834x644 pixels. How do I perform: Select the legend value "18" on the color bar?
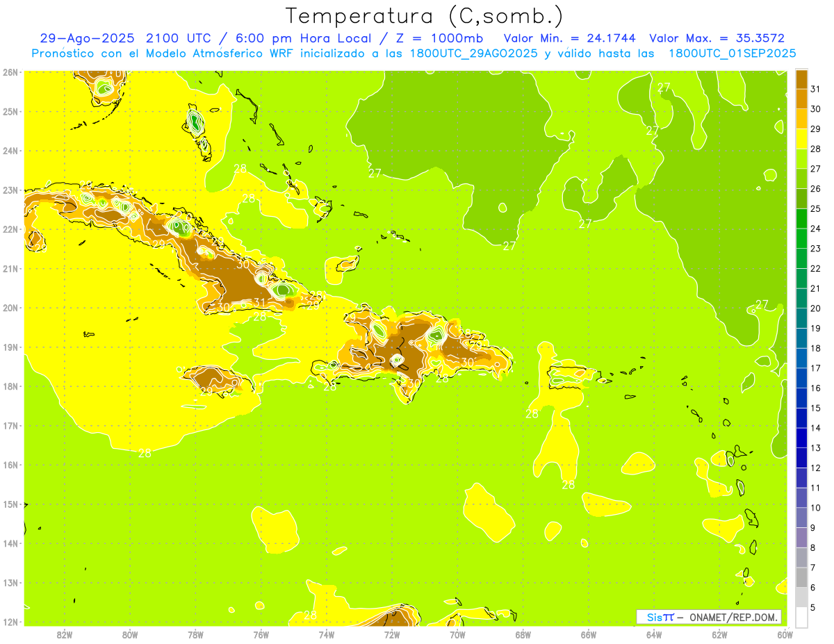click(816, 348)
